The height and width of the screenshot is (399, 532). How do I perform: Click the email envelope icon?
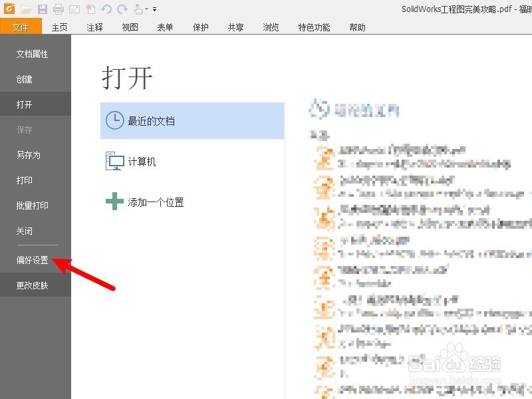point(74,9)
